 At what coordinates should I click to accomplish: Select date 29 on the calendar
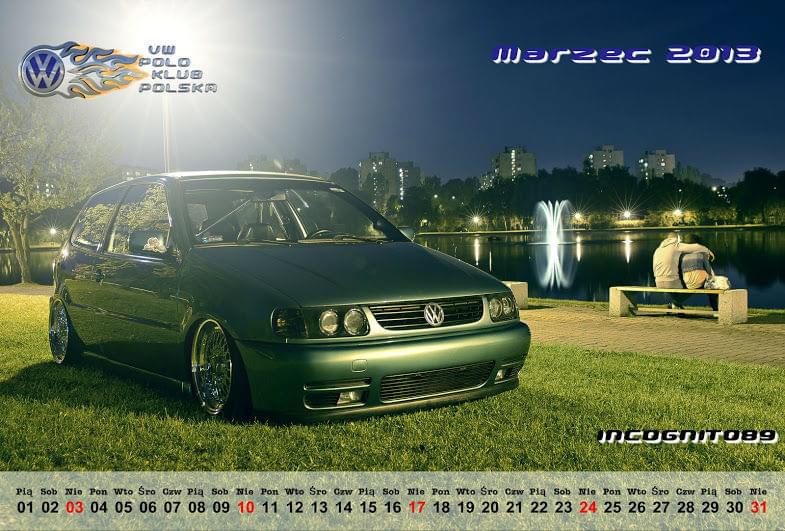click(x=710, y=507)
